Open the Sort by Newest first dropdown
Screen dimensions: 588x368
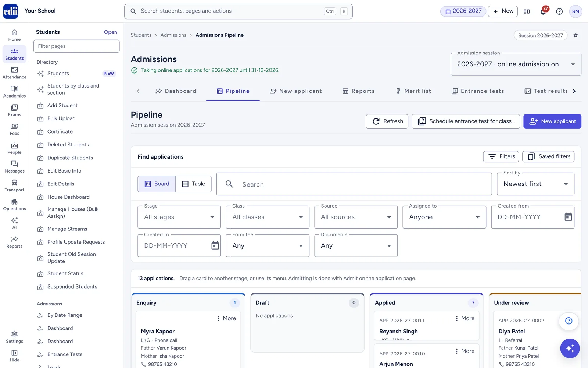click(x=535, y=184)
